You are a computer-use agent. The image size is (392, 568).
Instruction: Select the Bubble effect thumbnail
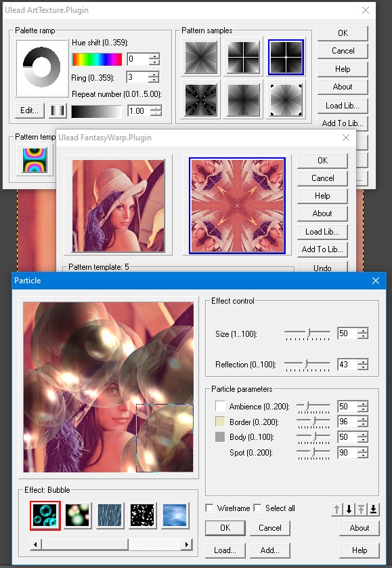click(45, 516)
